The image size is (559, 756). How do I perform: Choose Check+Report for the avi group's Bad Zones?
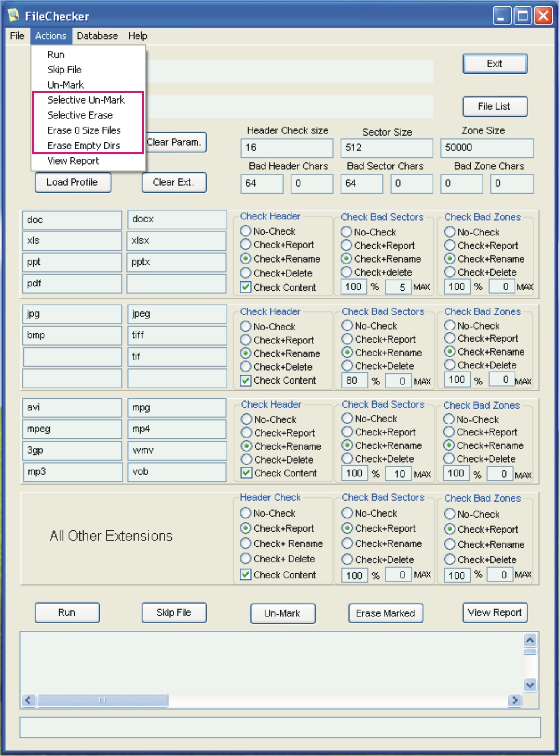449,432
